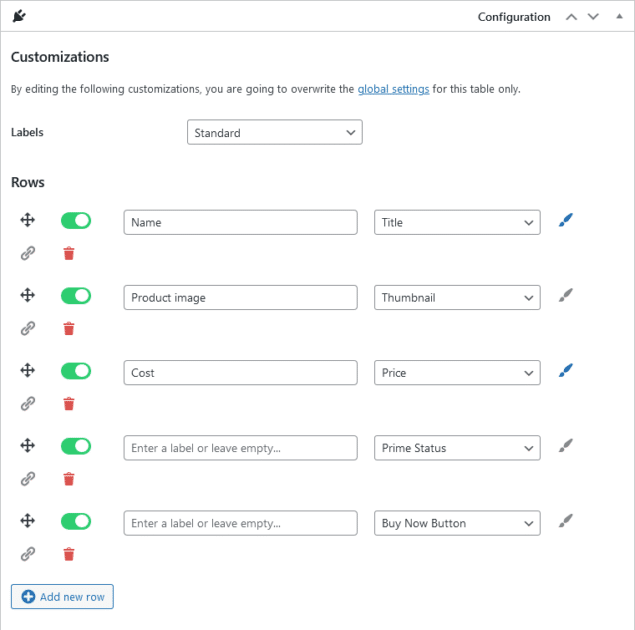Click the paintbrush style icon for Name row
The width and height of the screenshot is (635, 630).
point(566,221)
